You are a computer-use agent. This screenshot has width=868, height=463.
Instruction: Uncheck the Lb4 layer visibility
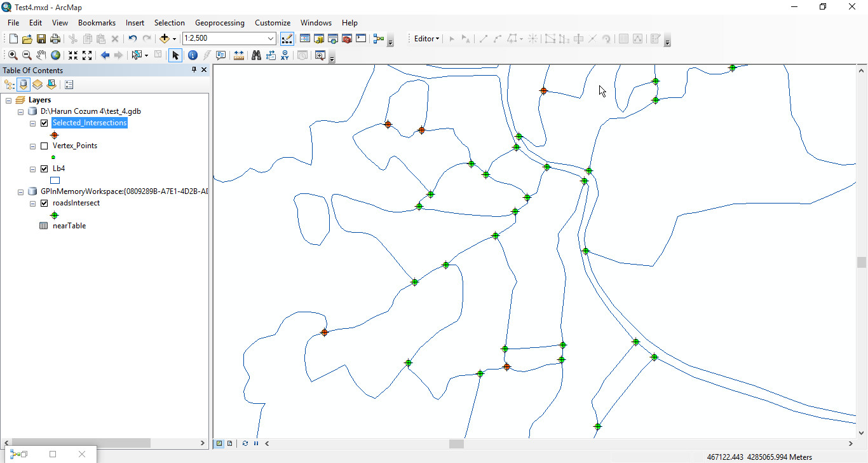pos(44,169)
